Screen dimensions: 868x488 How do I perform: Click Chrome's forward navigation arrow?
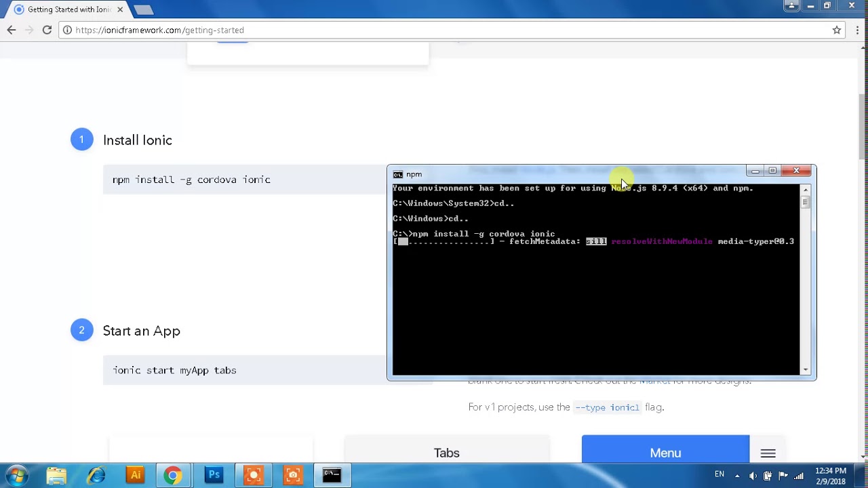click(x=29, y=30)
